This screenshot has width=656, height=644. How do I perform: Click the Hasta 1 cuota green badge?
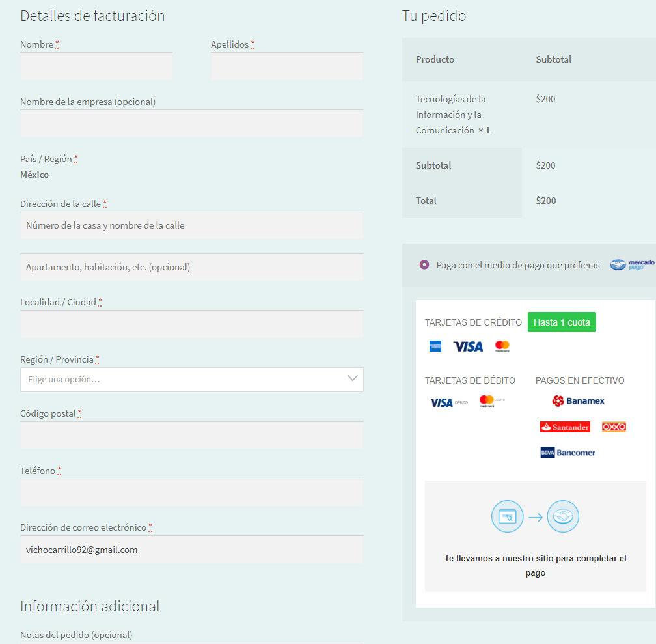(562, 322)
